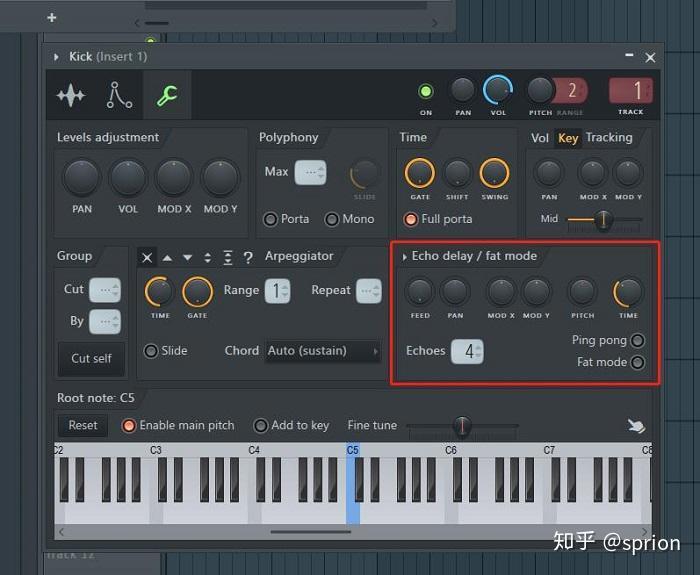Select arpeggiator up-down bounce icon

(x=208, y=258)
